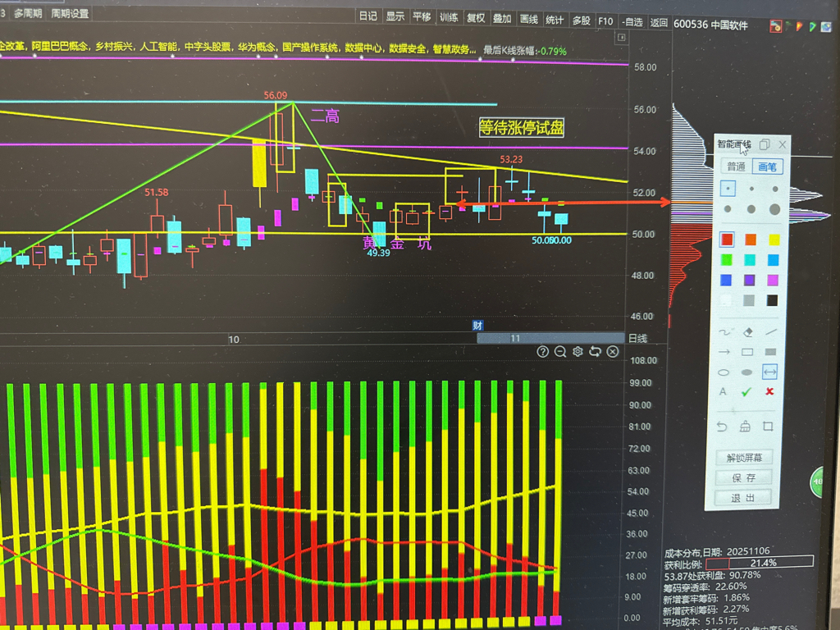This screenshot has height=630, width=840.
Task: Select the freehand curve drawing tool
Action: (724, 332)
